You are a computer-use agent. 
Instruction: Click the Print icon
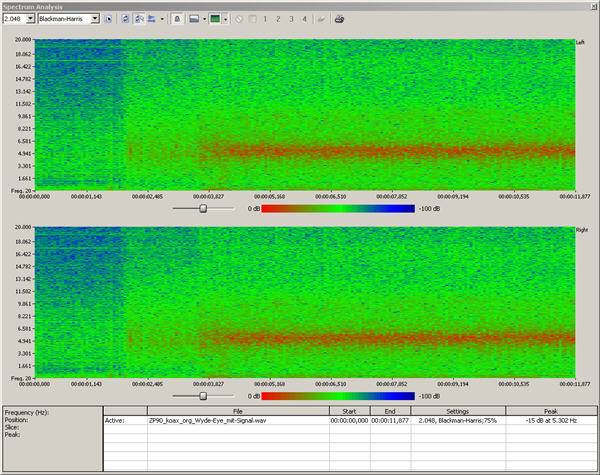[339, 19]
